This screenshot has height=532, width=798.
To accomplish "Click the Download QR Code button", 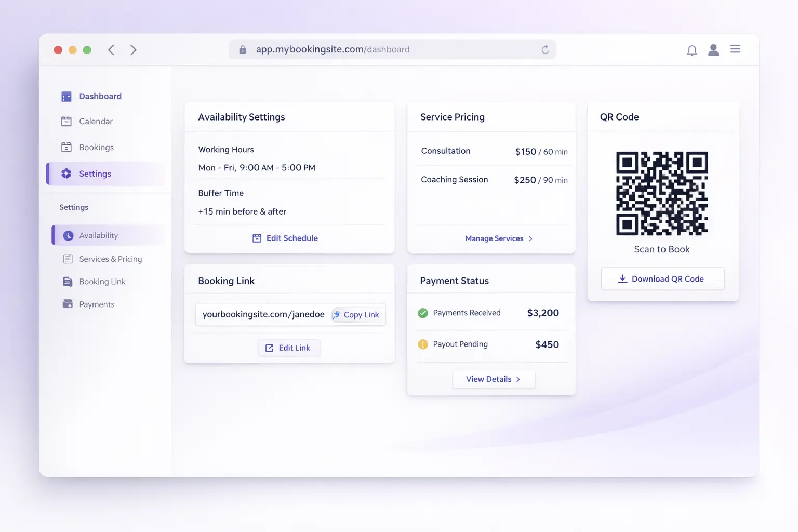I will click(662, 279).
